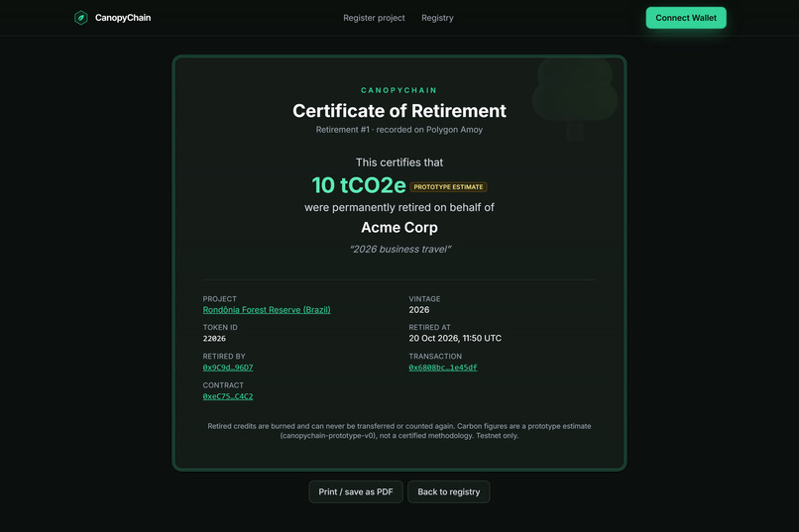Click the RETIRED AT field label
The width and height of the screenshot is (799, 532).
(x=429, y=327)
